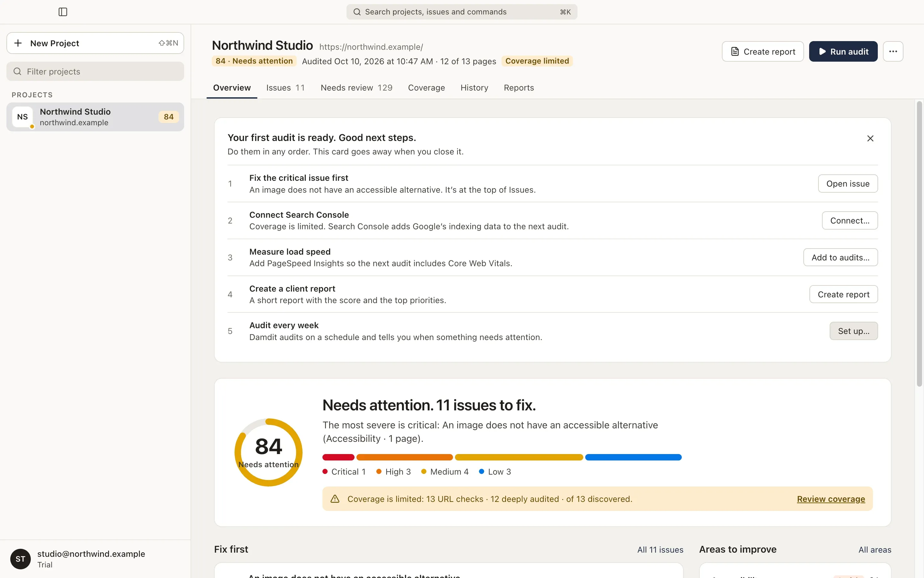Click the Open issue button

click(x=848, y=184)
